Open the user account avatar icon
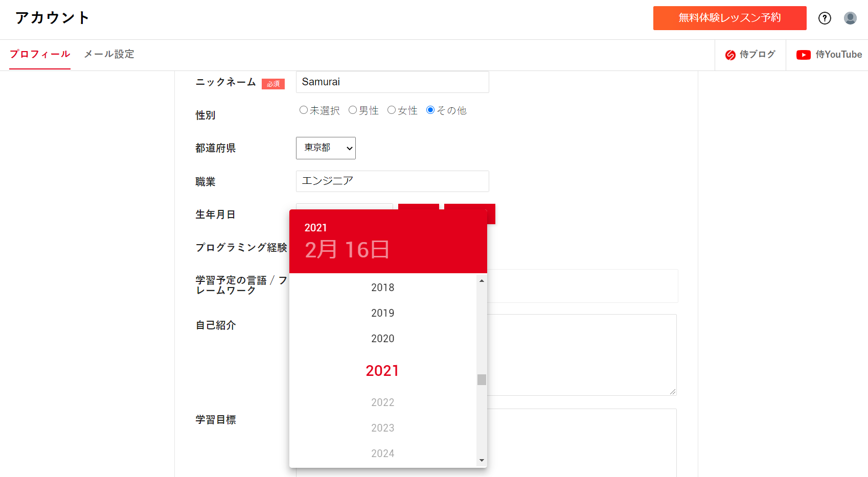The image size is (868, 477). 850,18
